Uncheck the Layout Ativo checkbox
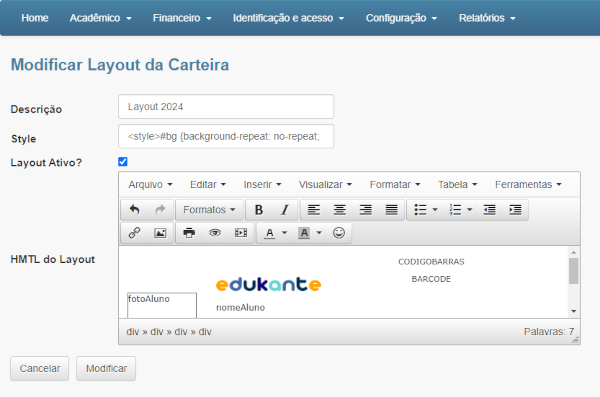Viewport: 600px width, 397px height. pos(123,162)
